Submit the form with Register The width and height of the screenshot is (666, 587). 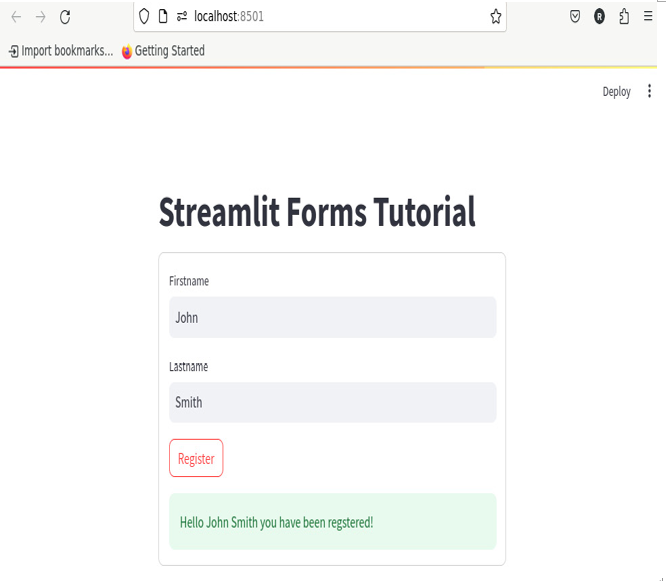pyautogui.click(x=196, y=458)
